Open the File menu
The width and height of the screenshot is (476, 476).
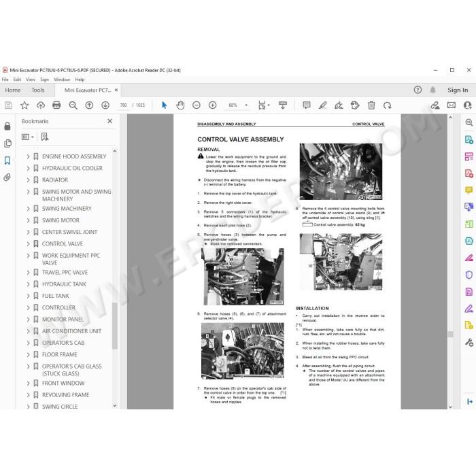pyautogui.click(x=5, y=80)
